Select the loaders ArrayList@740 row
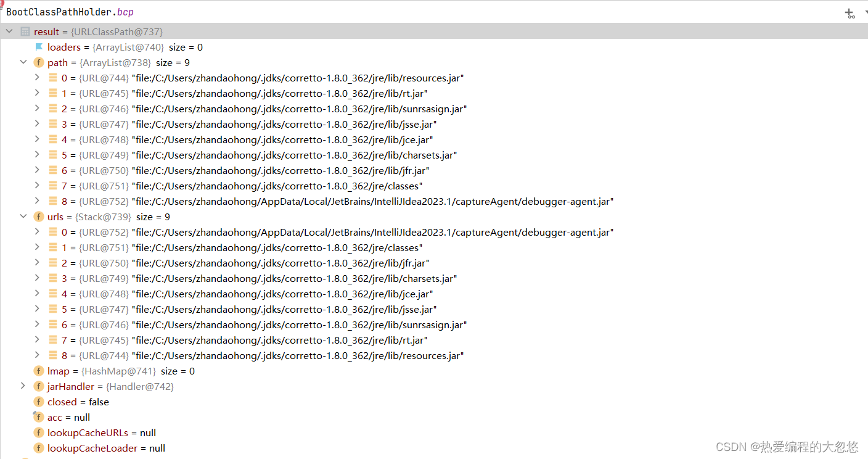 (x=434, y=47)
